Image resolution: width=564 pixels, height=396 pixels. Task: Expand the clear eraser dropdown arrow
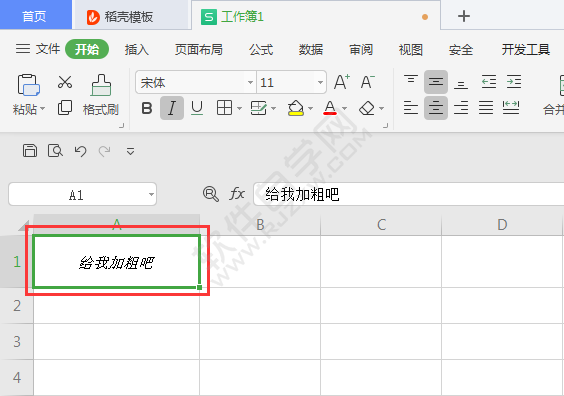tap(381, 108)
